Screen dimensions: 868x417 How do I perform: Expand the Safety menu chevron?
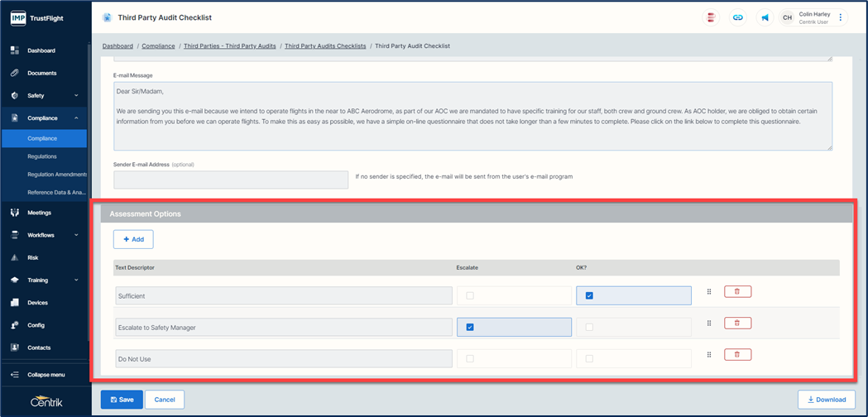click(76, 96)
